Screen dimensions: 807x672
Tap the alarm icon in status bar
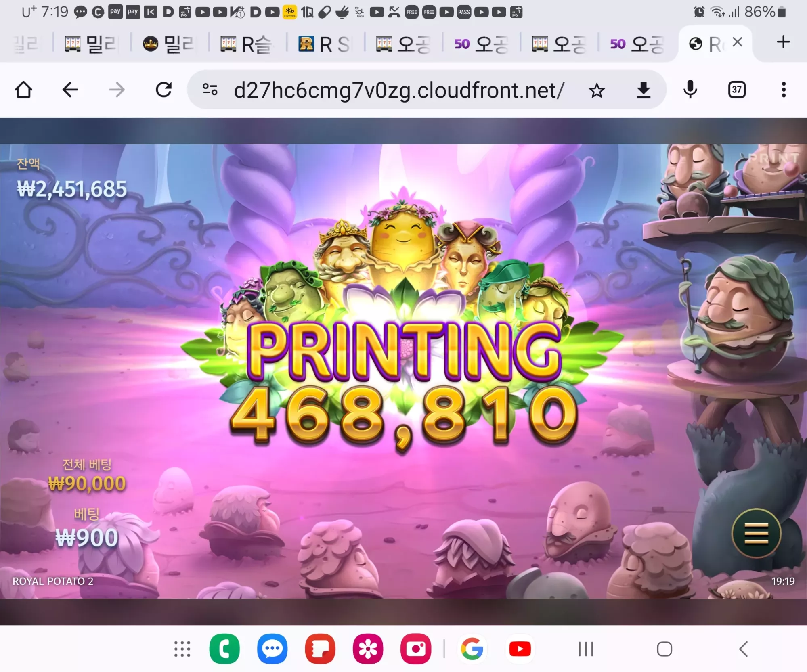pos(699,12)
